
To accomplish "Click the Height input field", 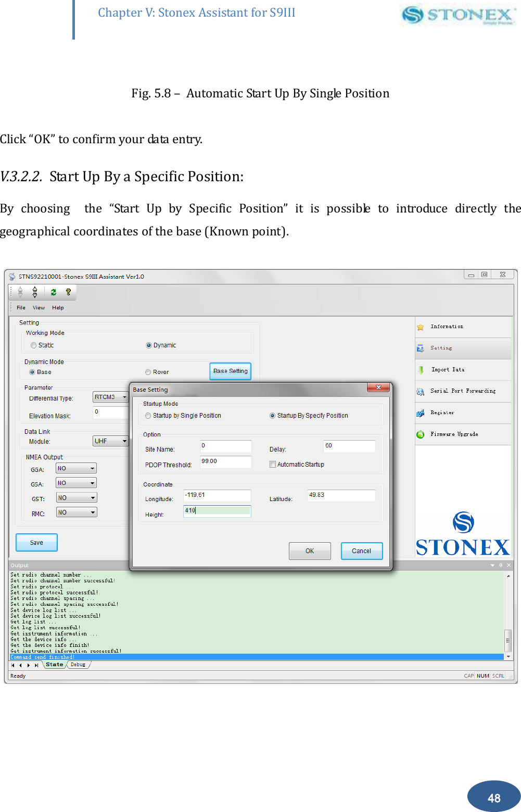I will tap(217, 511).
